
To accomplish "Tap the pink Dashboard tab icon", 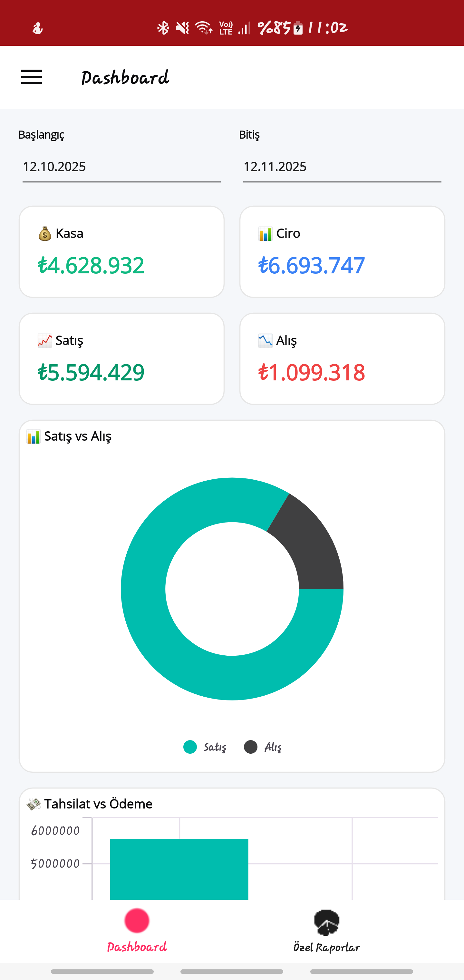I will (x=137, y=921).
